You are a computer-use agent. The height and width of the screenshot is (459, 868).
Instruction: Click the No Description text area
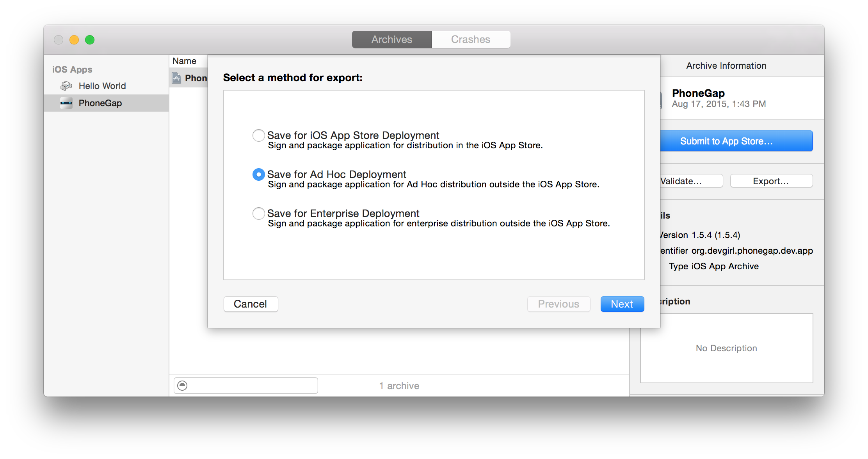click(x=726, y=348)
